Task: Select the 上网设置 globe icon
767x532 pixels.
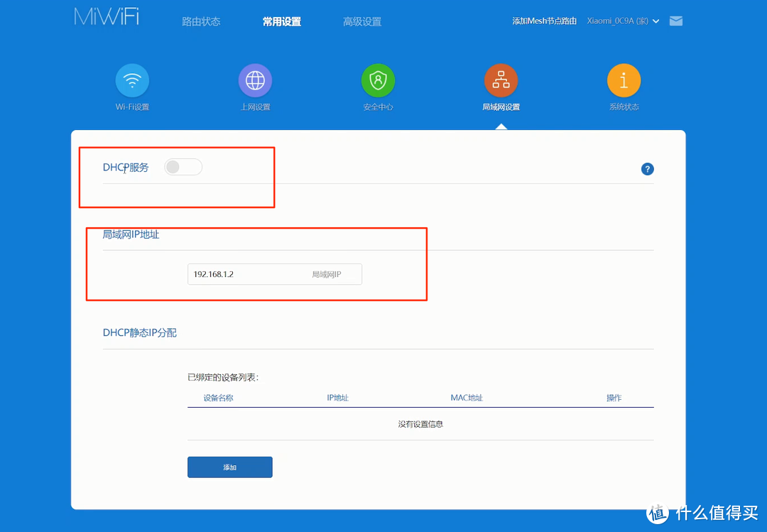Action: point(255,80)
